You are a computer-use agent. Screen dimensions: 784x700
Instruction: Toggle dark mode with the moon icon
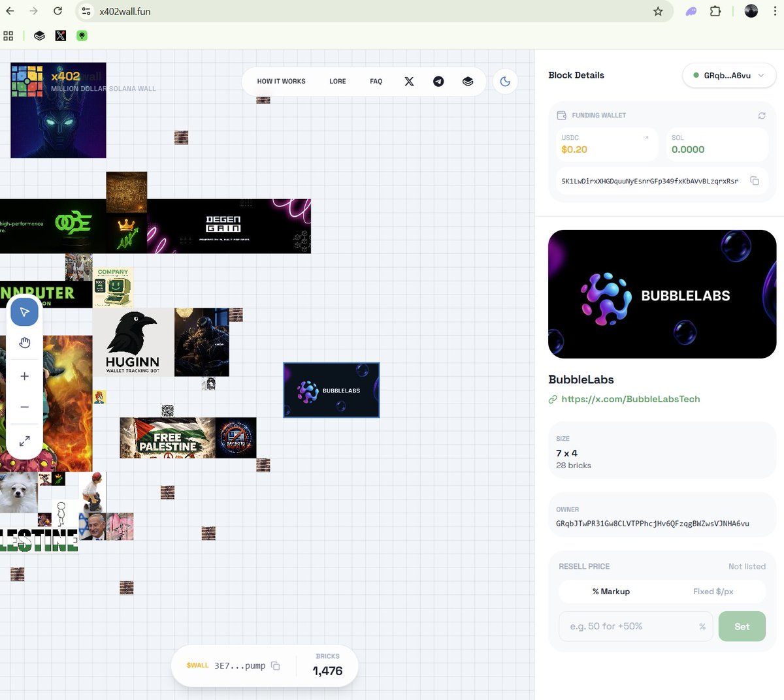505,82
